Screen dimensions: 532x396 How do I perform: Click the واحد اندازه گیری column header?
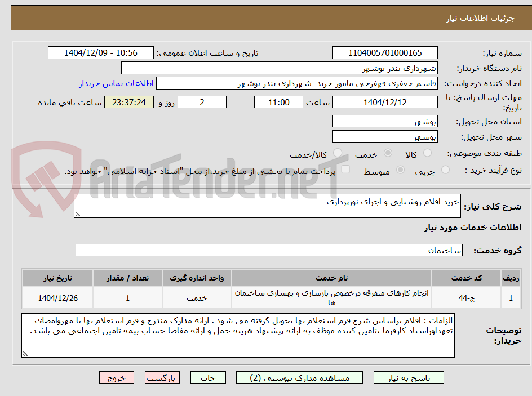tap(197, 278)
